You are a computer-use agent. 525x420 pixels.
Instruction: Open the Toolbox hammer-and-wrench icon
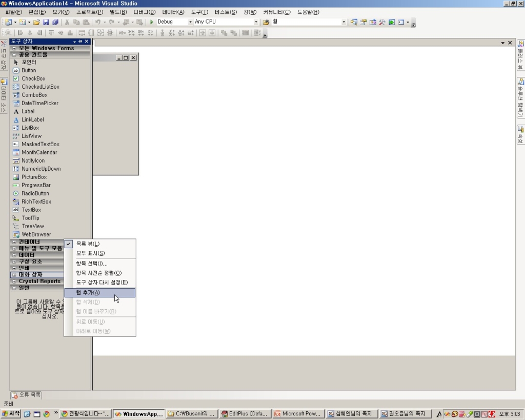pos(382,22)
